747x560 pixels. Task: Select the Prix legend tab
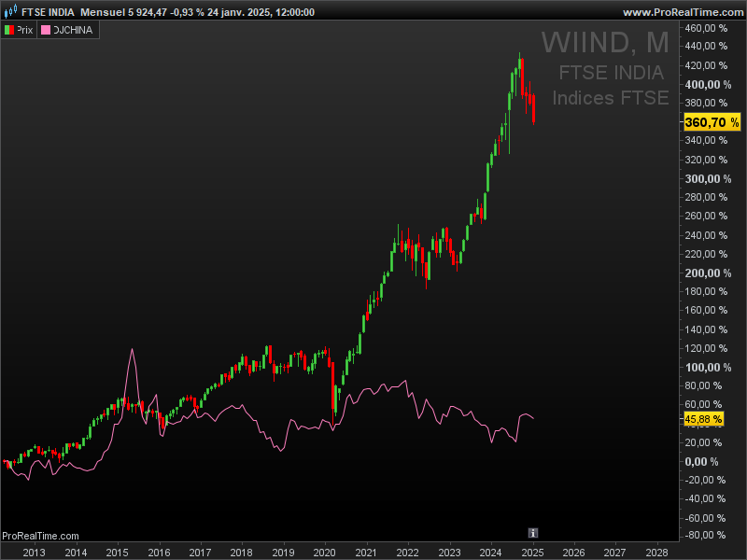[19, 30]
